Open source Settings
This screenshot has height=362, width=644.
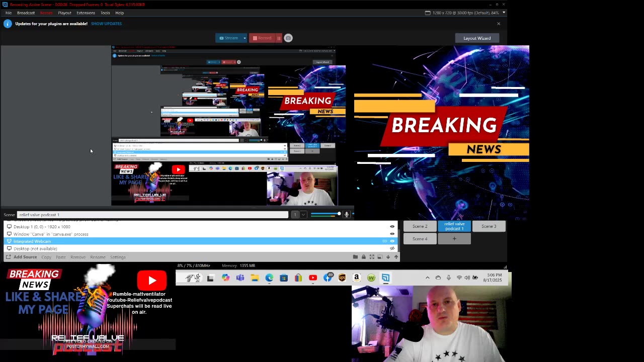click(118, 257)
